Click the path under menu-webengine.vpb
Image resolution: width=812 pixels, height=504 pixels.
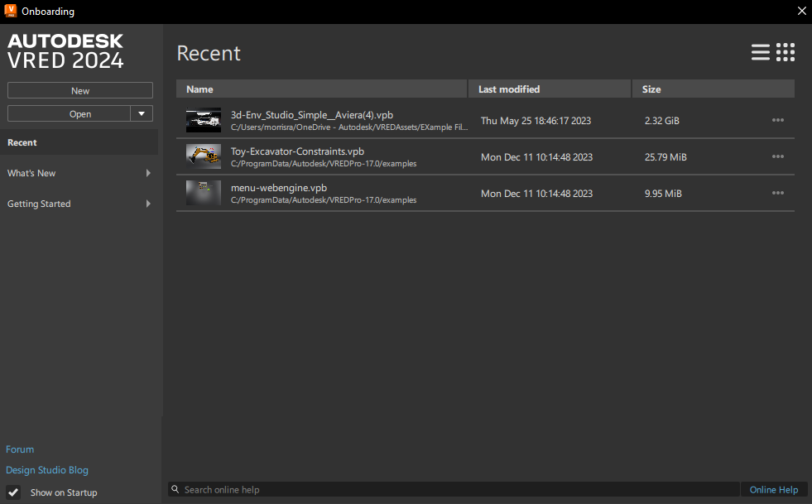324,200
